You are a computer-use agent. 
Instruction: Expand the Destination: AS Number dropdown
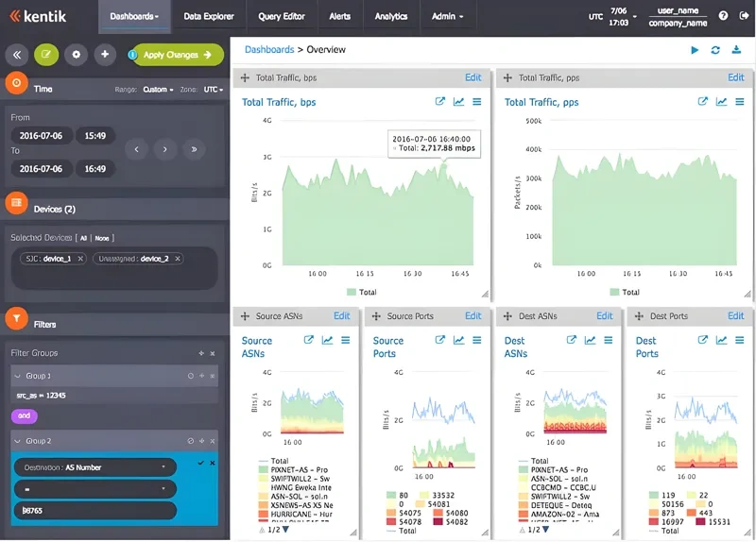coord(95,466)
